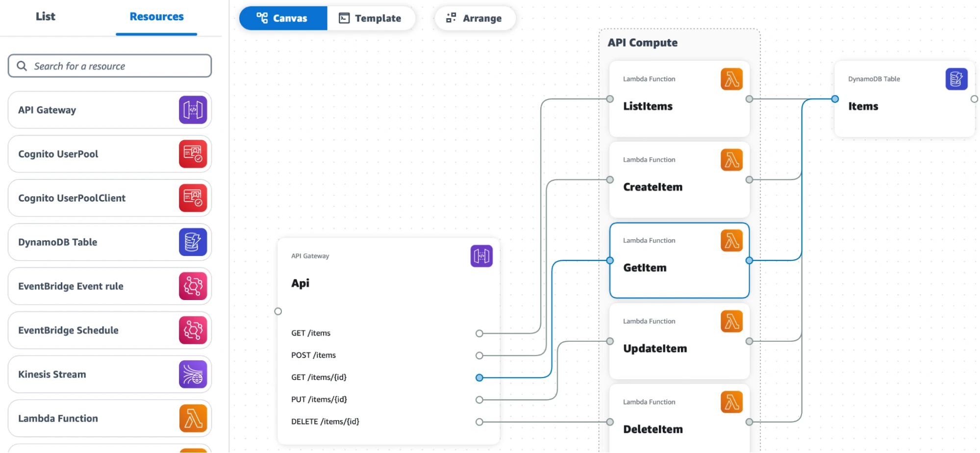Click the DynamoDB Table resource icon in sidebar
Image resolution: width=980 pixels, height=453 pixels.
193,242
